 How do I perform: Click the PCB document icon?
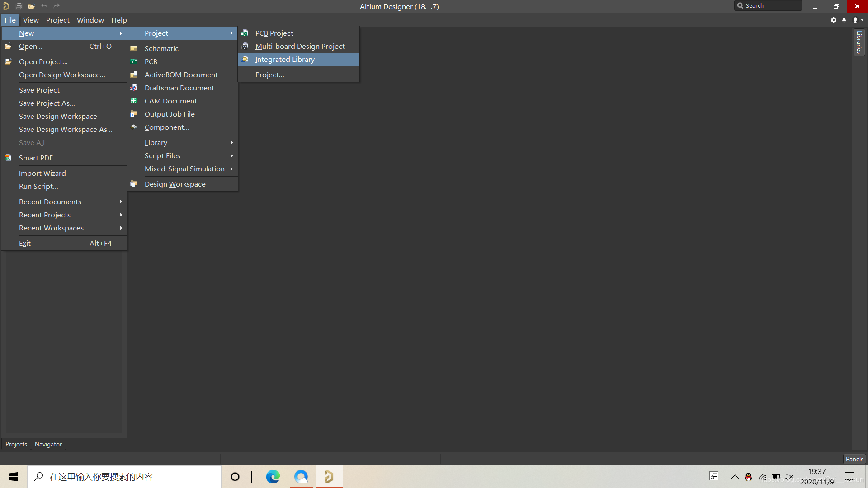[133, 61]
